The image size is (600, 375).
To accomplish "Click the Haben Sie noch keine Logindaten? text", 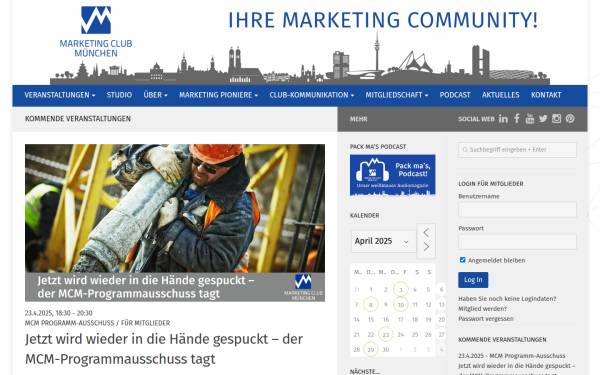I will (507, 298).
